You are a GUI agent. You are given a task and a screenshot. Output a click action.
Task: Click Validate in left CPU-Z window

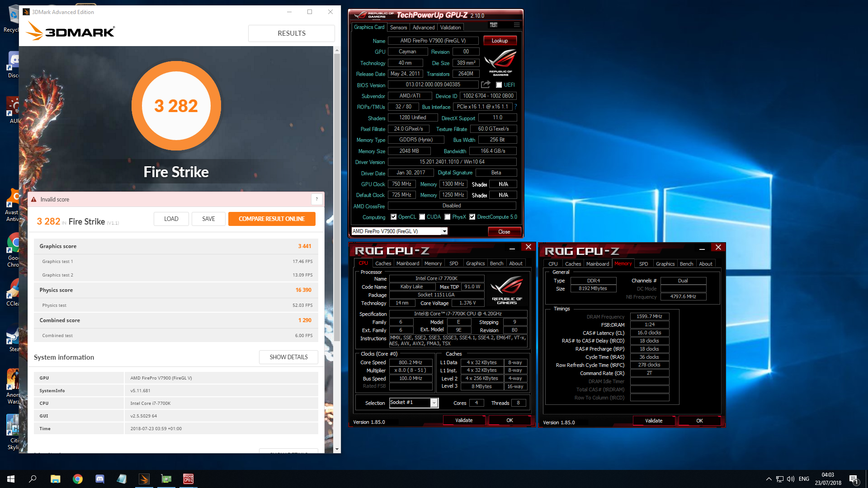pyautogui.click(x=464, y=420)
